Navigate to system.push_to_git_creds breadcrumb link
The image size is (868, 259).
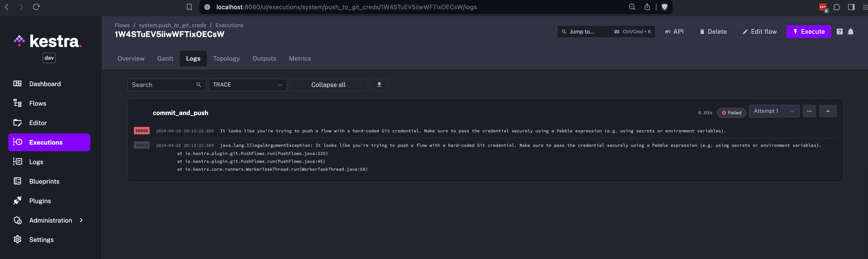coord(172,25)
